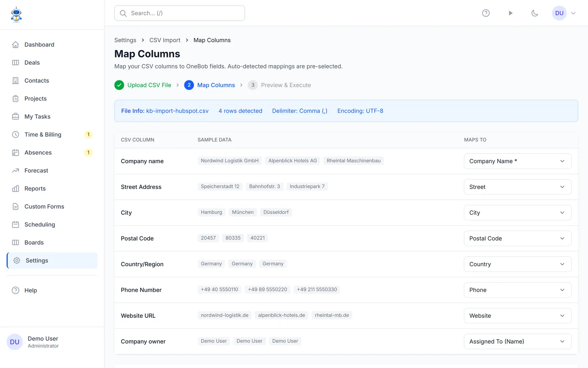This screenshot has height=368, width=588.
Task: Open the Country mapping dropdown
Action: point(517,264)
